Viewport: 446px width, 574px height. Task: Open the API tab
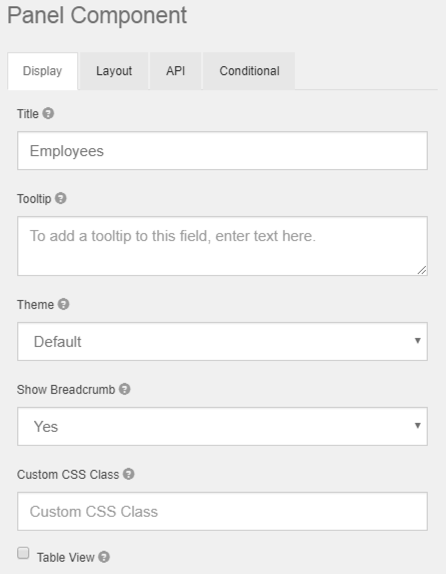(175, 71)
